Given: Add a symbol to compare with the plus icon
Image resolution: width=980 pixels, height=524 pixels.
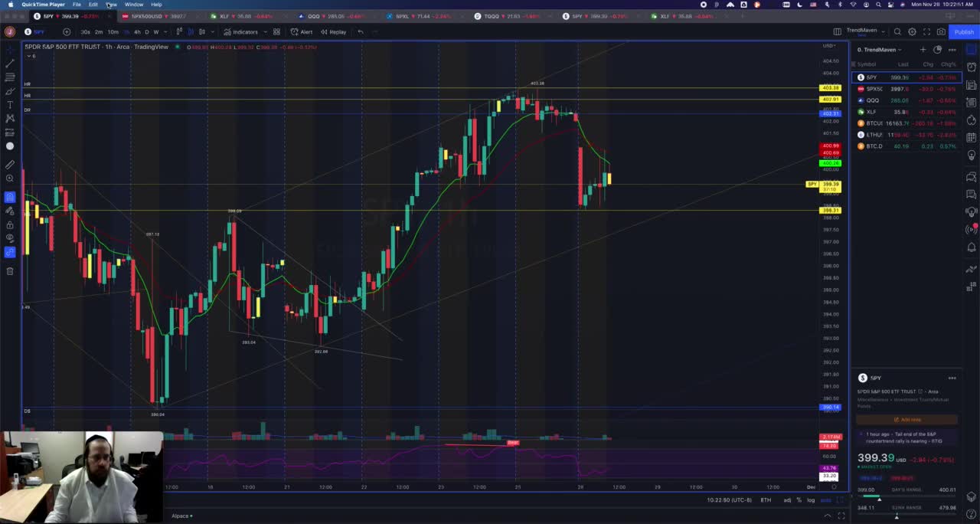Looking at the screenshot, I should click(x=67, y=31).
